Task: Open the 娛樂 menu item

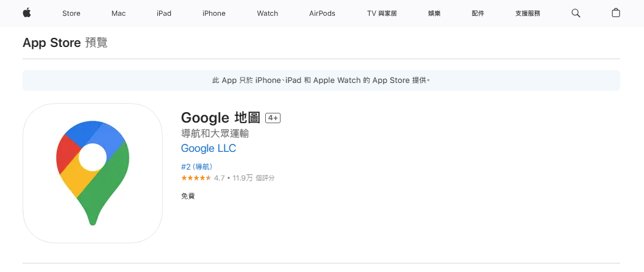Action: (434, 13)
